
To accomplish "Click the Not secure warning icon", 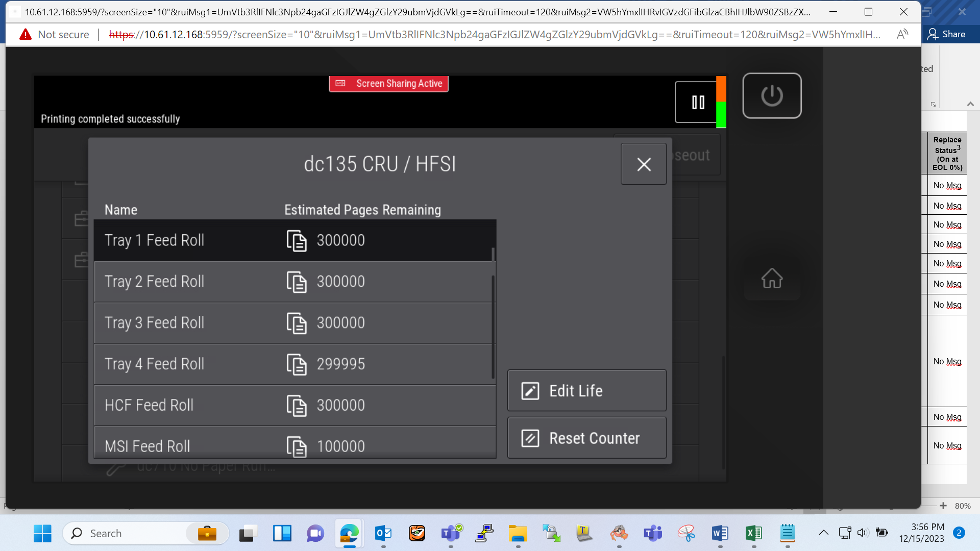I will [25, 34].
